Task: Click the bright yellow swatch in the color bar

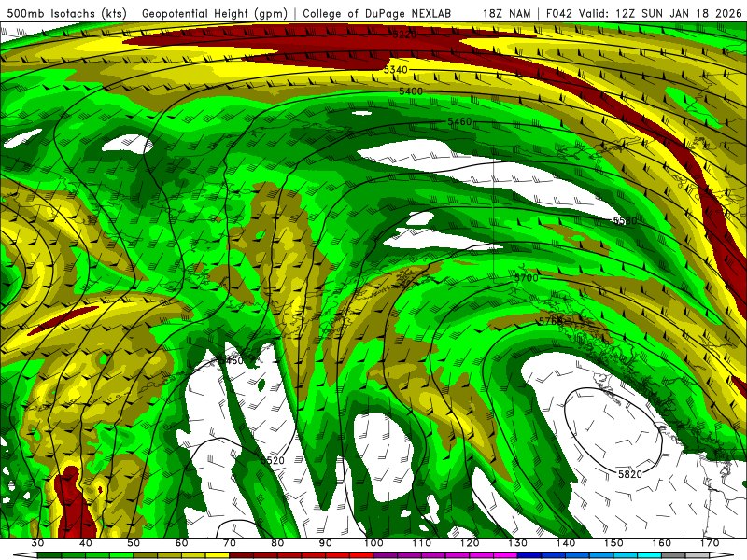Action: (x=218, y=556)
